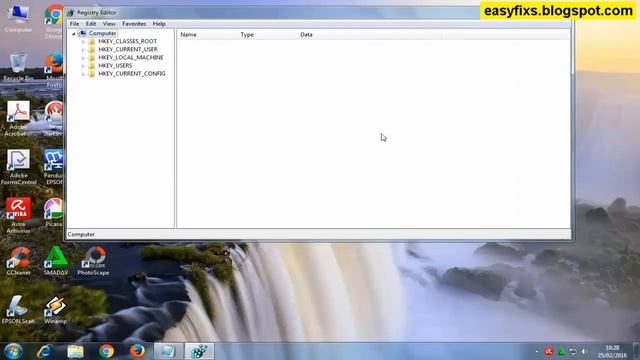This screenshot has width=640, height=360.
Task: Open the Favorites menu
Action: click(x=134, y=24)
